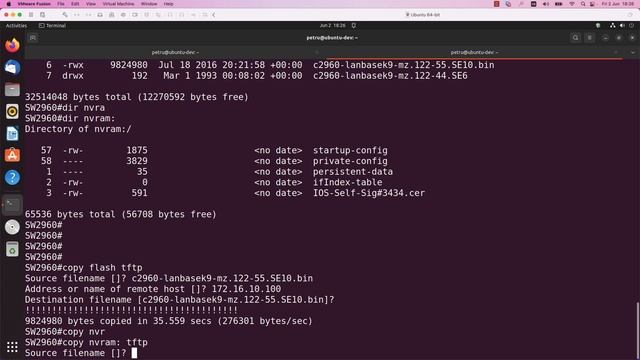Click at the Source filename prompt cursor
This screenshot has height=360, width=640.
pyautogui.click(x=134, y=353)
